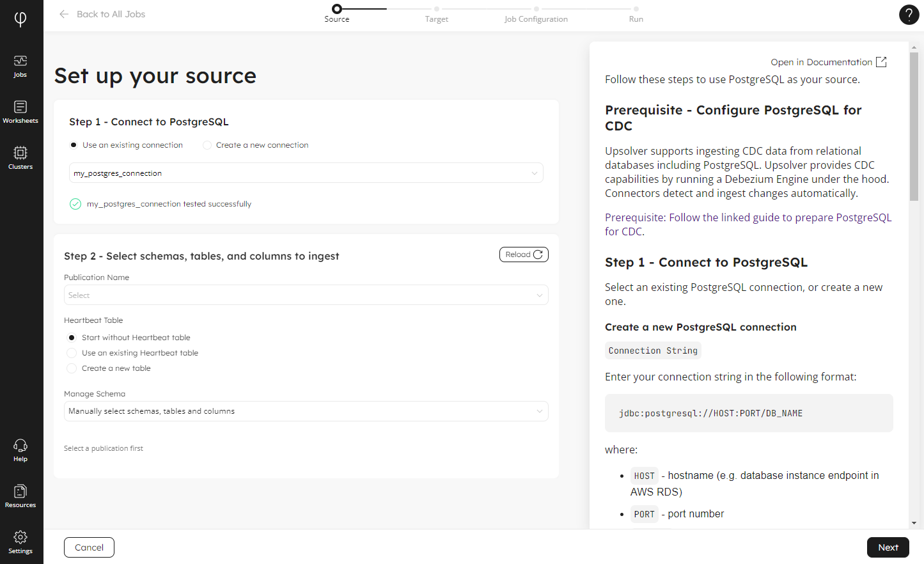Open the Publication Name dropdown
The width and height of the screenshot is (924, 564).
(x=306, y=295)
